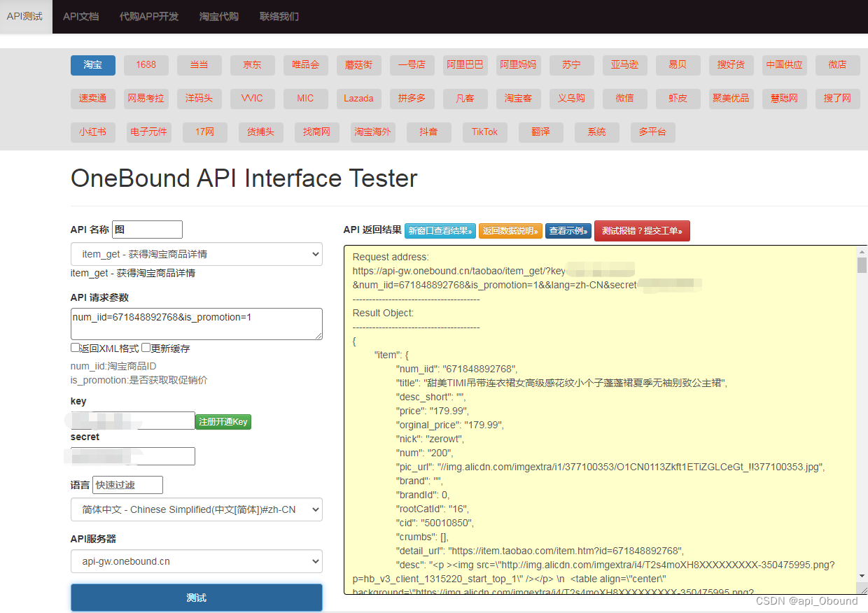Click the 新窗口查看结果 button
Image resolution: width=868 pixels, height=613 pixels.
tap(440, 231)
